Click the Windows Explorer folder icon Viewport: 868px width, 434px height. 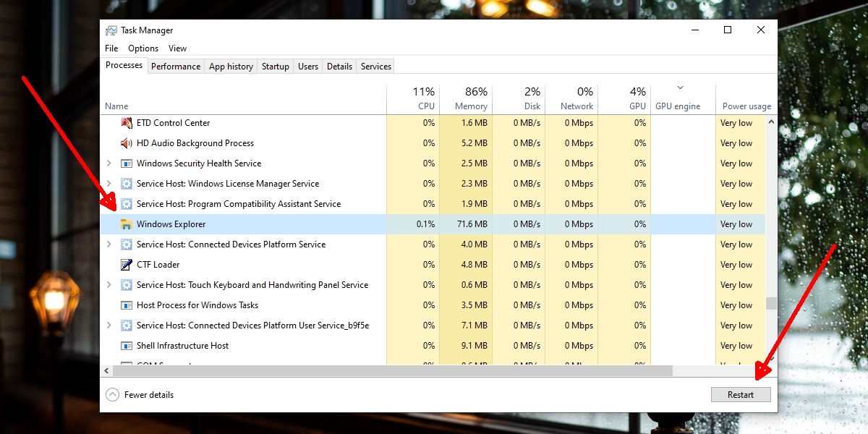pyautogui.click(x=127, y=224)
